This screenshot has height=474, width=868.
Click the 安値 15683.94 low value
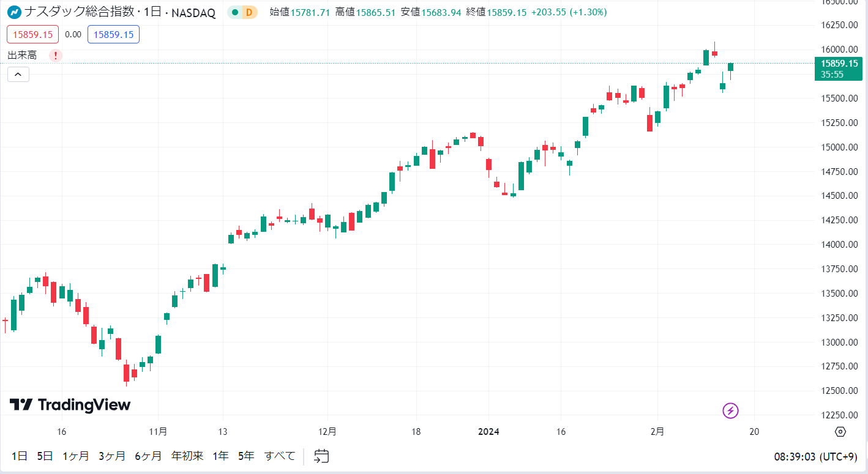[431, 12]
